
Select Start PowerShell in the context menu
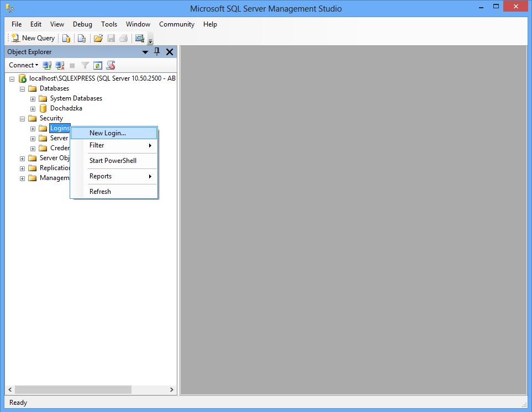(x=114, y=161)
